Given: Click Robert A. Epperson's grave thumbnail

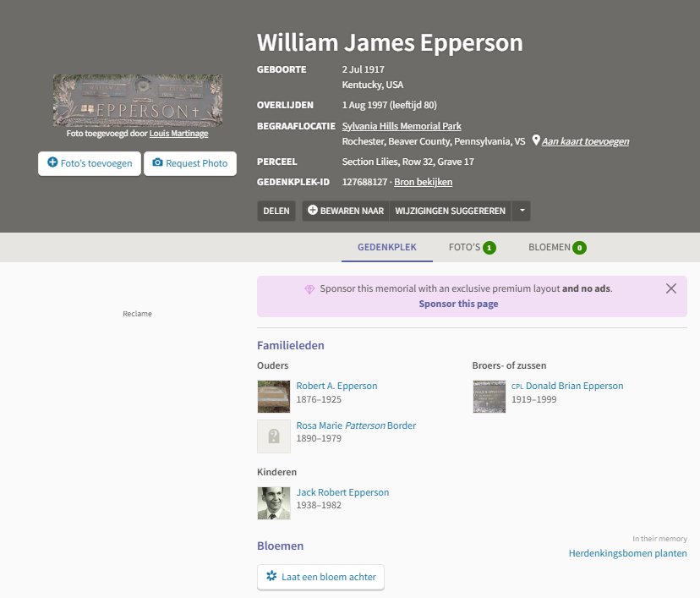Looking at the screenshot, I should coord(273,396).
